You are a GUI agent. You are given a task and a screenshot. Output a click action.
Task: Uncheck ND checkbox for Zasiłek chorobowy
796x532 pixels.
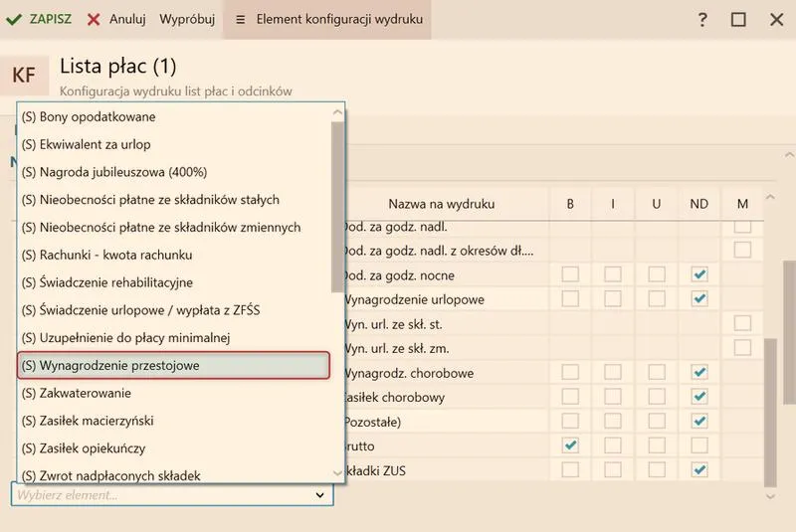click(699, 397)
